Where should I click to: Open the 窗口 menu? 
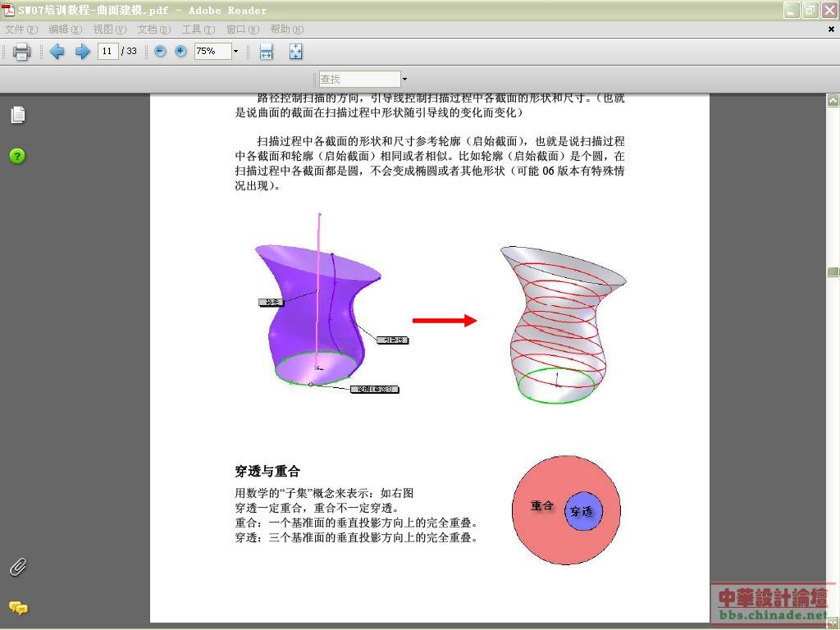click(243, 29)
